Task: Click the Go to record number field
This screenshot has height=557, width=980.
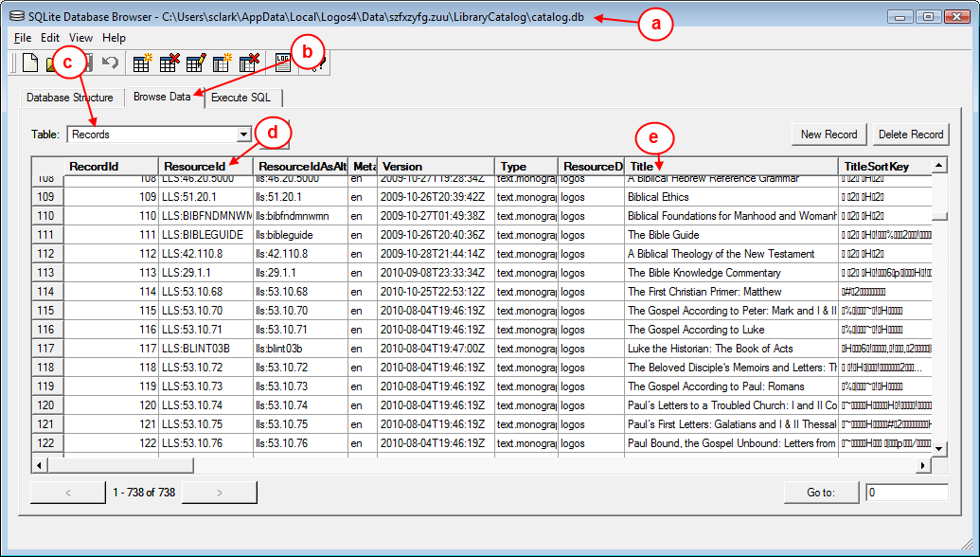Action: tap(906, 493)
